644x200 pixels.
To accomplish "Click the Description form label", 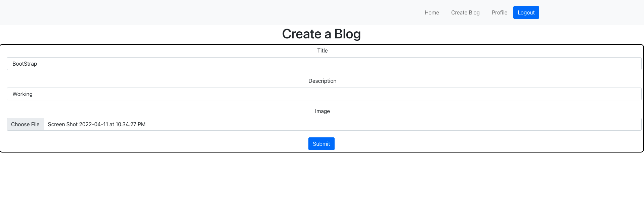I will 322,81.
